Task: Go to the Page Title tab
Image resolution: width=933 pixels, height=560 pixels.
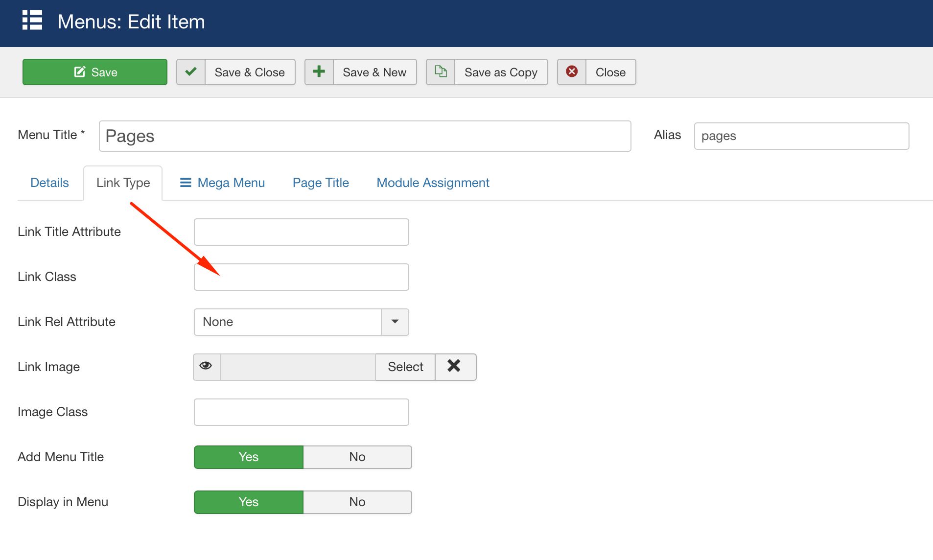Action: [x=321, y=183]
